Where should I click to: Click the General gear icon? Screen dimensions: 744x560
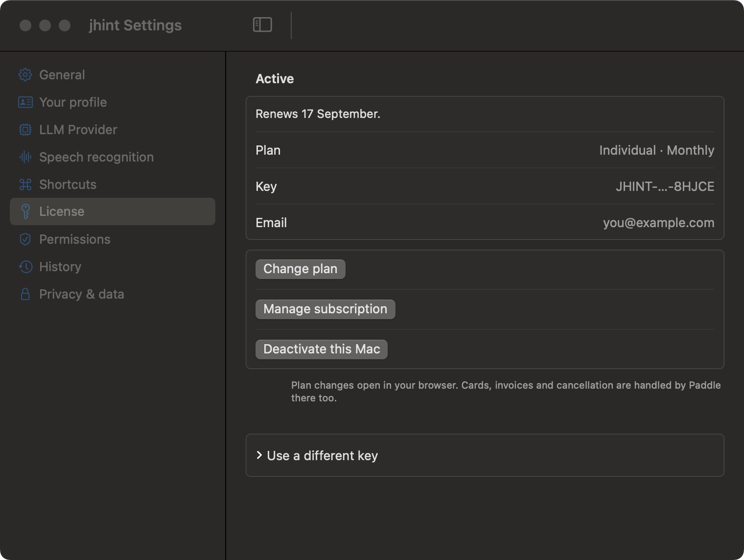pyautogui.click(x=25, y=75)
